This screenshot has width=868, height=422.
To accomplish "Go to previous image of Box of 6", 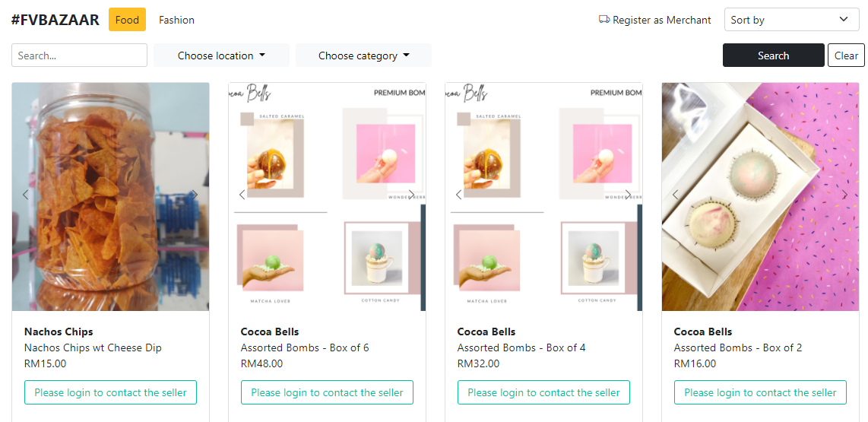I will pos(242,195).
